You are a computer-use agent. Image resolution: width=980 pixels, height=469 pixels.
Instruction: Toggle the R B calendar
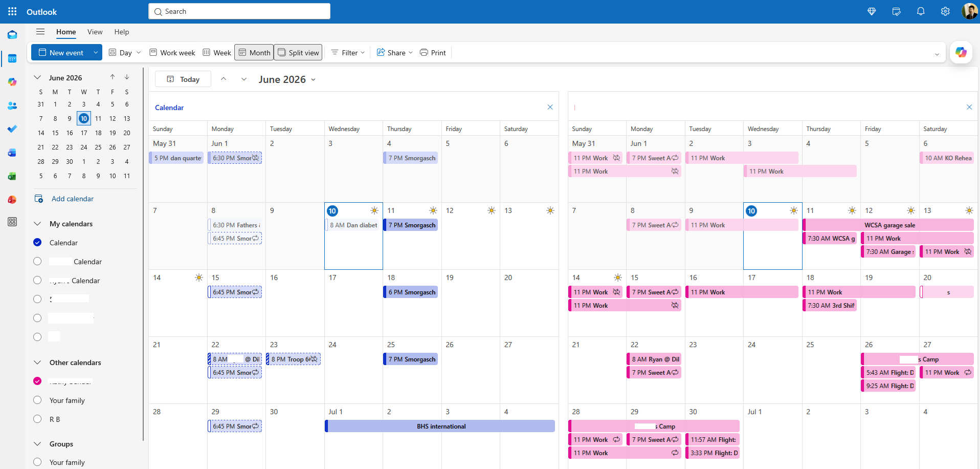click(37, 419)
